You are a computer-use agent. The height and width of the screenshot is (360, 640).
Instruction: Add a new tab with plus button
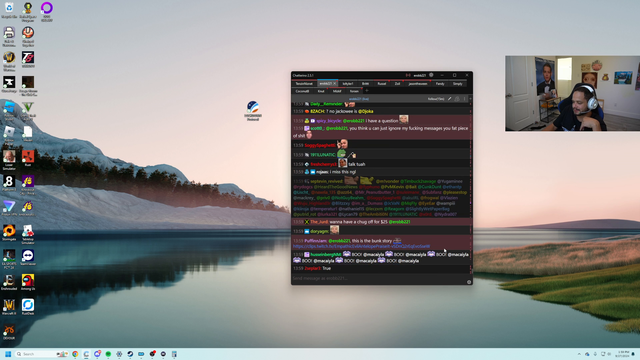[x=367, y=91]
